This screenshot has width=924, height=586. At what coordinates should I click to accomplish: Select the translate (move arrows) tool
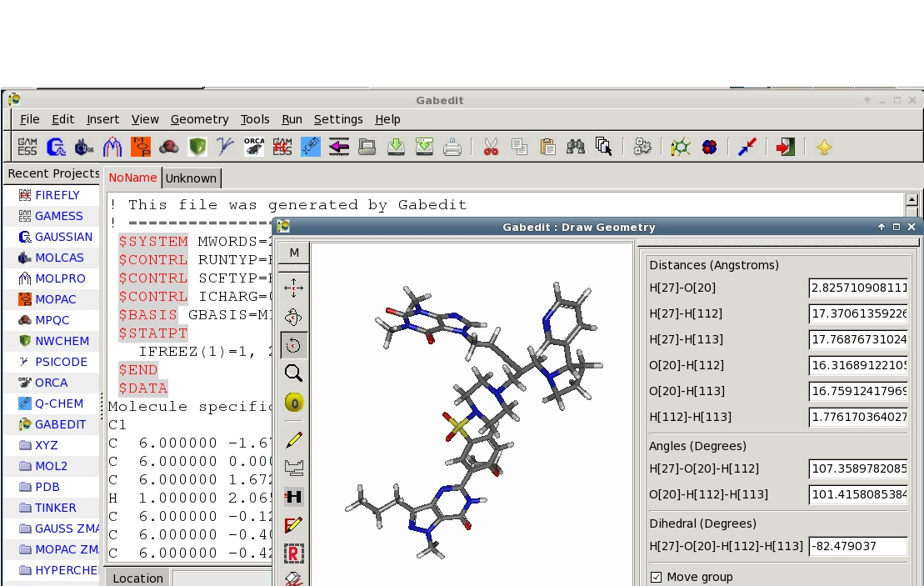(x=293, y=288)
